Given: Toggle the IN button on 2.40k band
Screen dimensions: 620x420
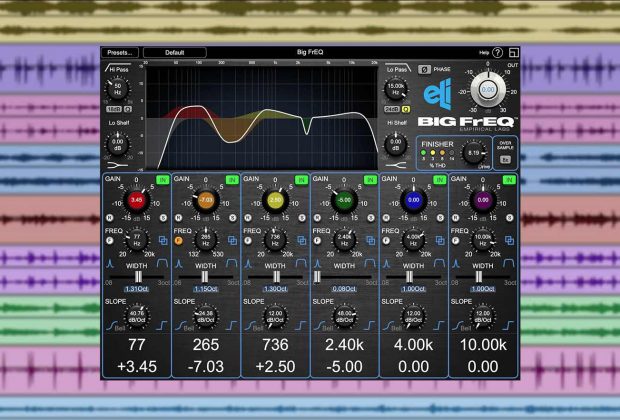Looking at the screenshot, I should 370,180.
